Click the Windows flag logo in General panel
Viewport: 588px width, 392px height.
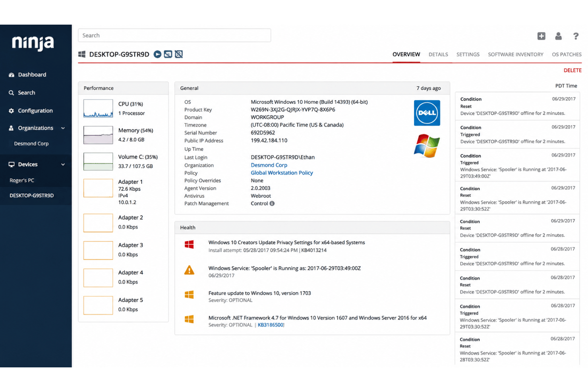(427, 146)
